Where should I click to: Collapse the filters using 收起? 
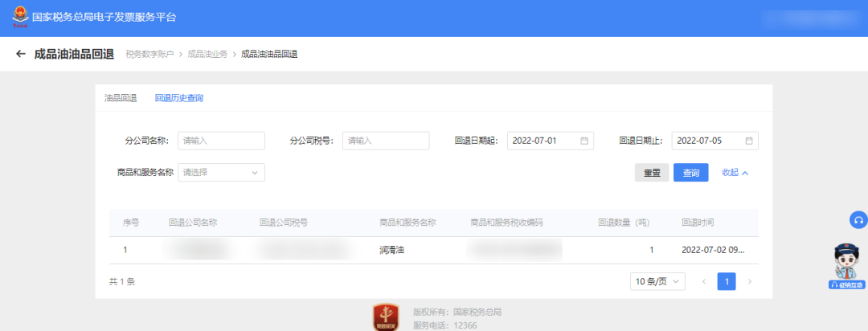(x=735, y=172)
